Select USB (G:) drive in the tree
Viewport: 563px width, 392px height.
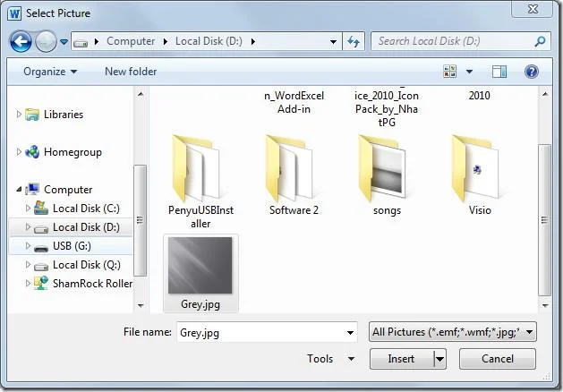point(72,246)
